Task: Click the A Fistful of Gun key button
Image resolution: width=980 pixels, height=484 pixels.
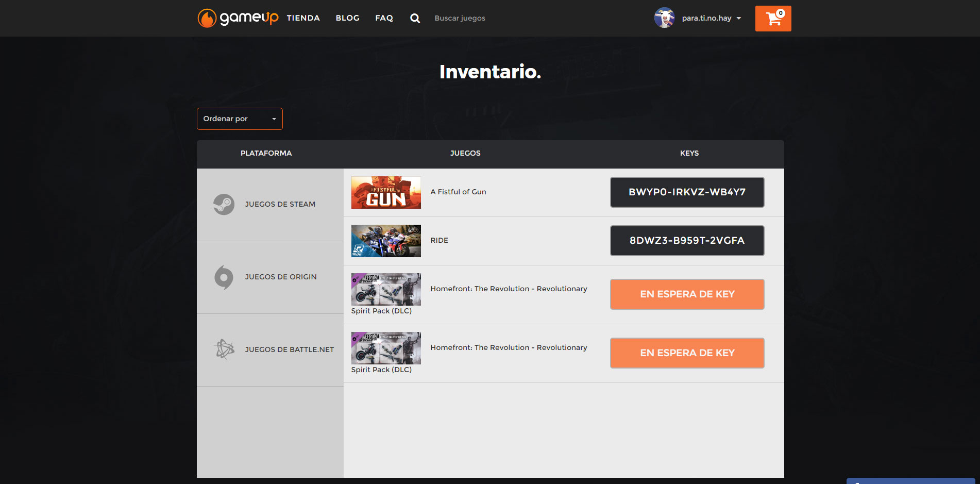Action: [x=687, y=192]
